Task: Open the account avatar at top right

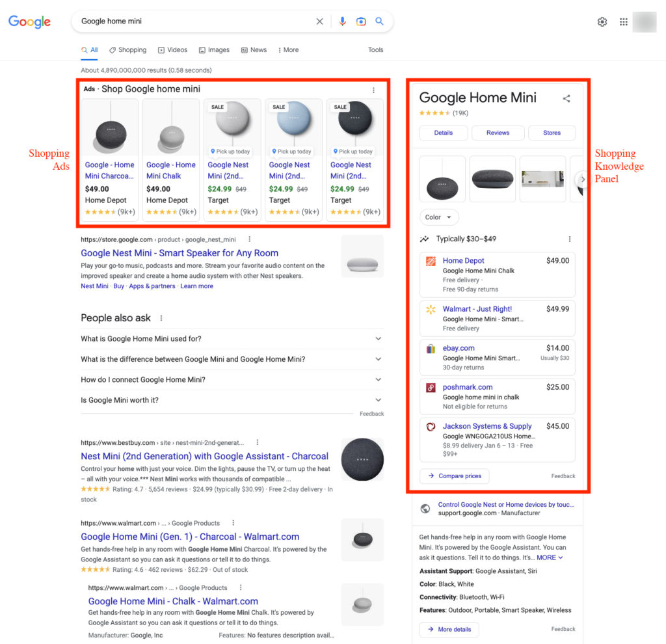Action: [x=644, y=21]
